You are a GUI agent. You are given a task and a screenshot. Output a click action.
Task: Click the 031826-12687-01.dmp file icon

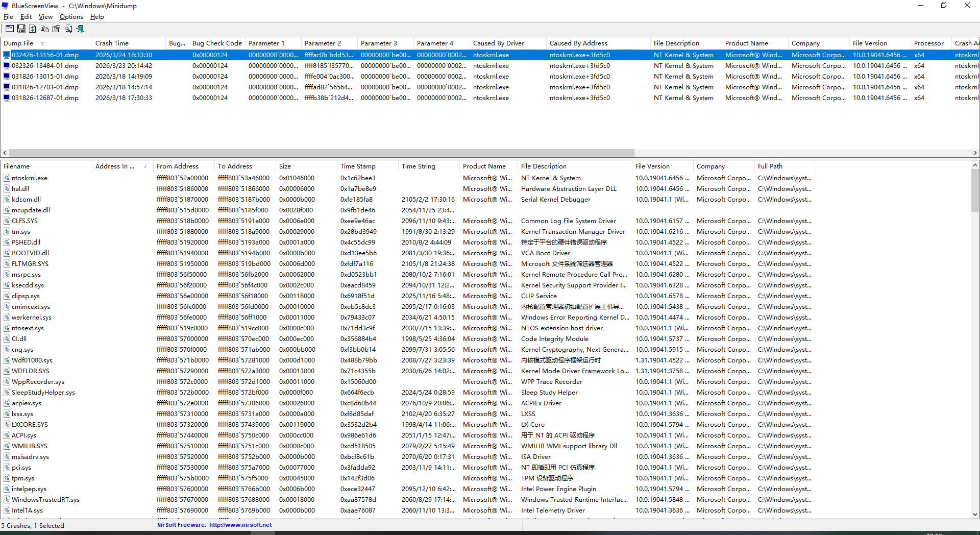coord(7,98)
